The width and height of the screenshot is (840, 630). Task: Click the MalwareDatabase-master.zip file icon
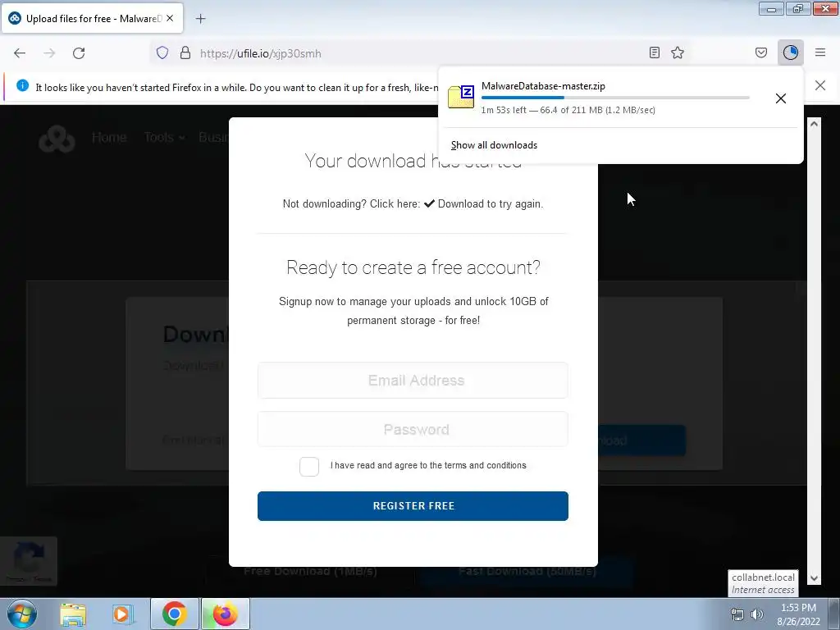(461, 97)
